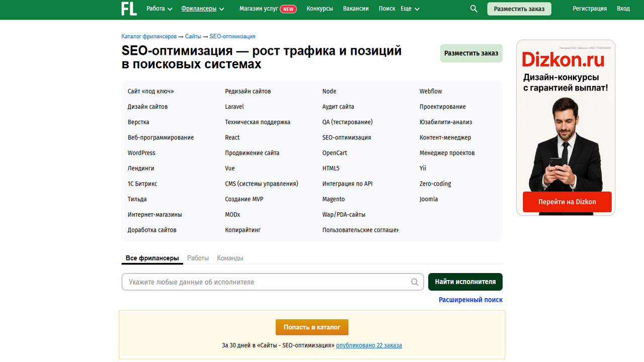644x362 pixels.
Task: Open the Расширенный поиск link
Action: pyautogui.click(x=470, y=300)
